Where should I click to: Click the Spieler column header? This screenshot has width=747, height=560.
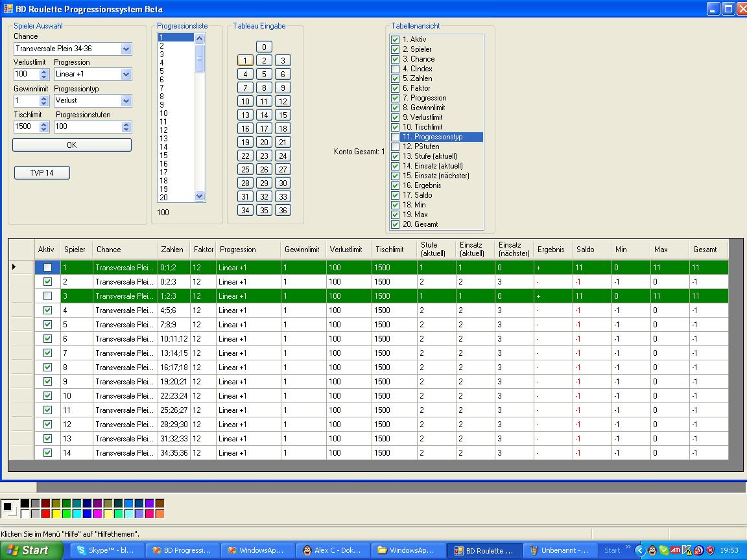[77, 250]
